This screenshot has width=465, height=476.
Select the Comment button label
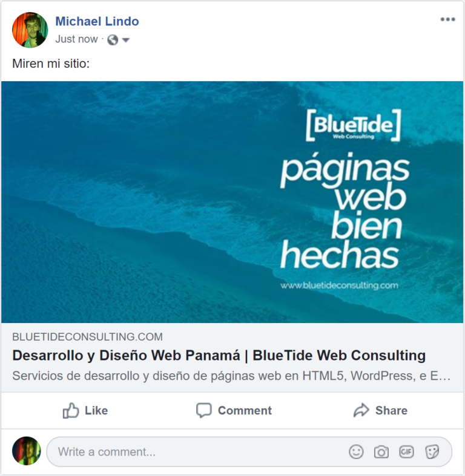pos(245,411)
